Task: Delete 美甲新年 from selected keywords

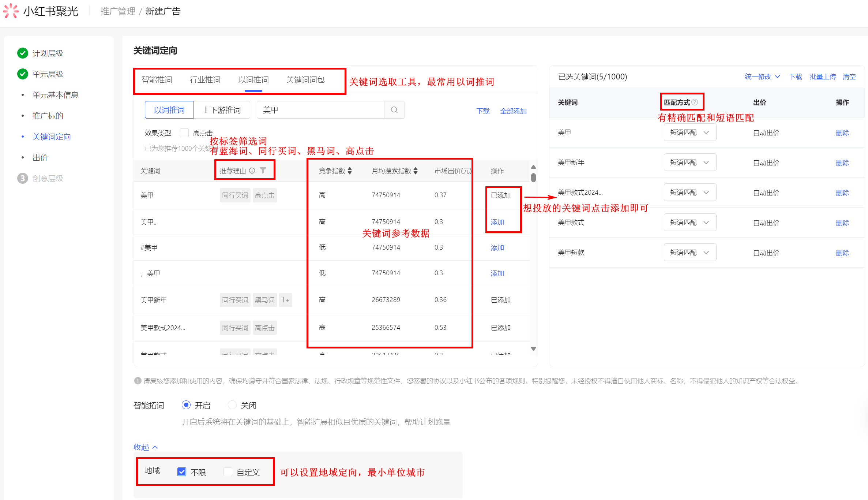Action: click(x=842, y=163)
